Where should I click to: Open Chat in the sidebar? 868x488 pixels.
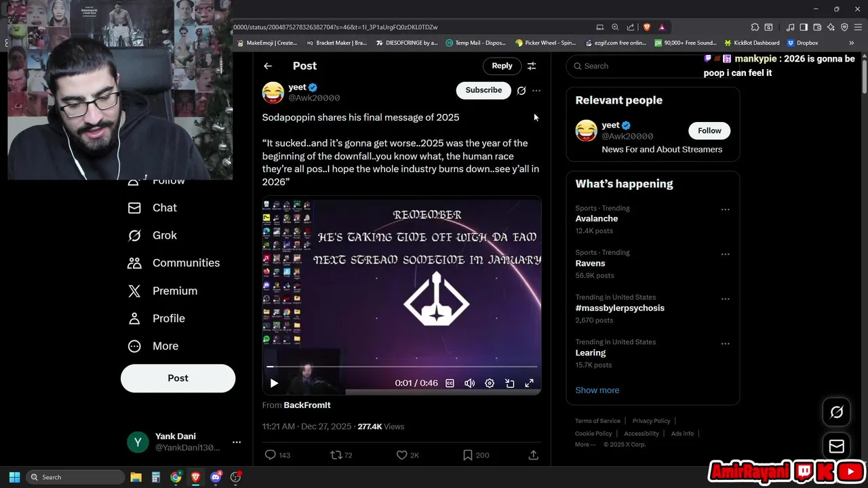tap(153, 208)
